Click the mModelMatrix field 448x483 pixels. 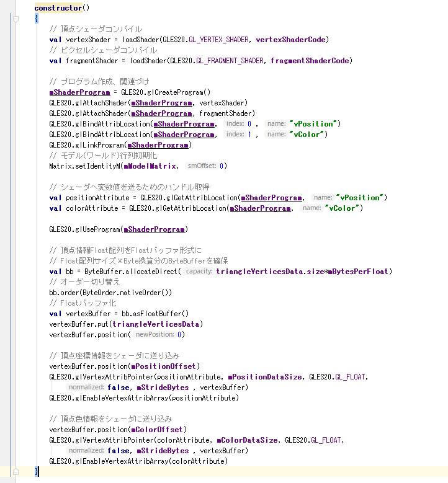click(150, 166)
